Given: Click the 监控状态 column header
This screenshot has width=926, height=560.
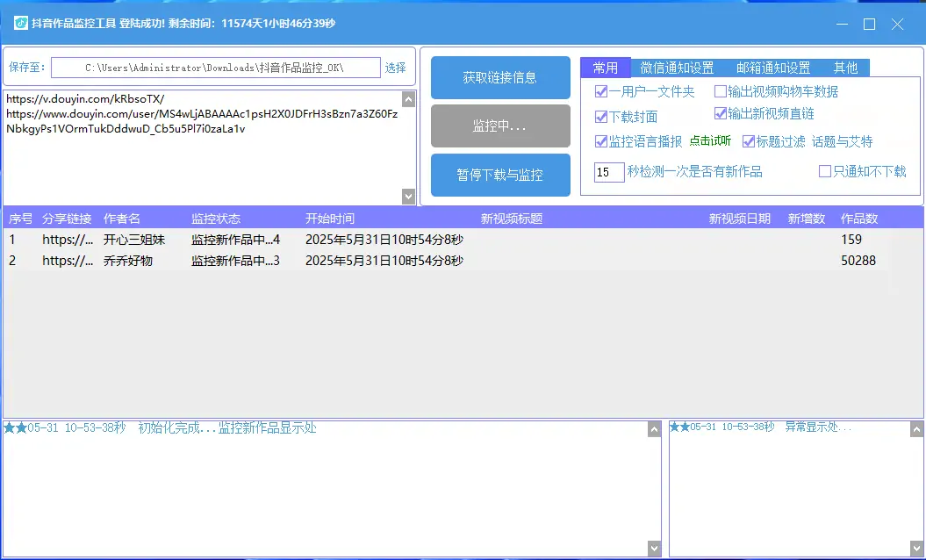Looking at the screenshot, I should 216,219.
